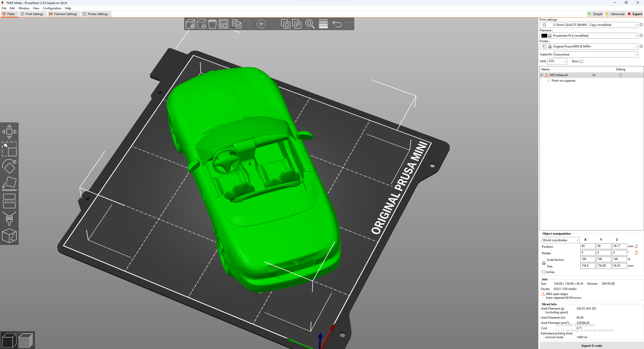Viewport: 644px width, 349px height.
Task: Click the Arrange objects toolbar icon
Action: click(223, 24)
